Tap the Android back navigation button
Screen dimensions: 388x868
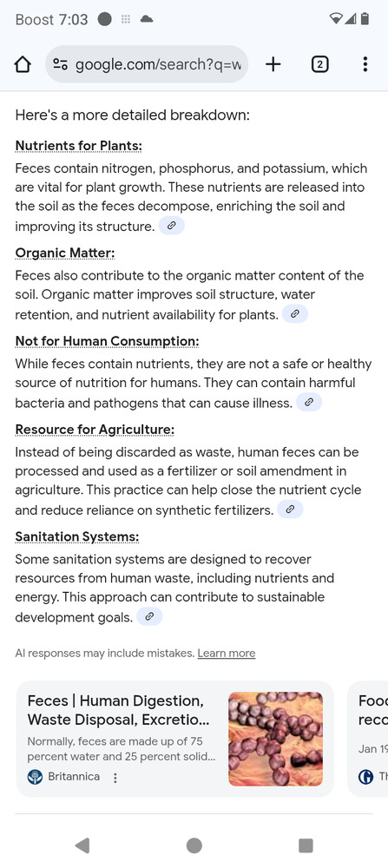click(82, 845)
